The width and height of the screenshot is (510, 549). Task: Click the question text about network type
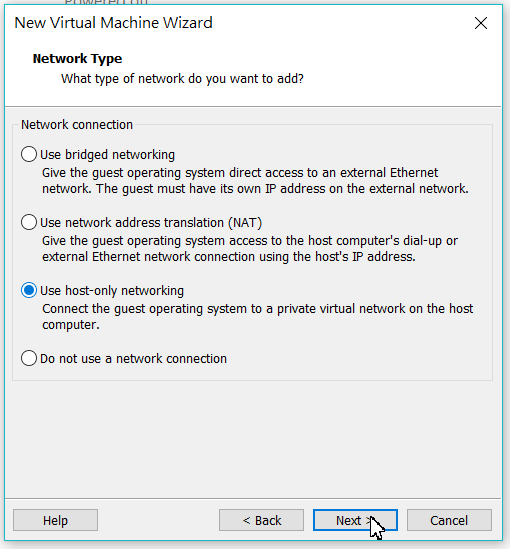[182, 79]
